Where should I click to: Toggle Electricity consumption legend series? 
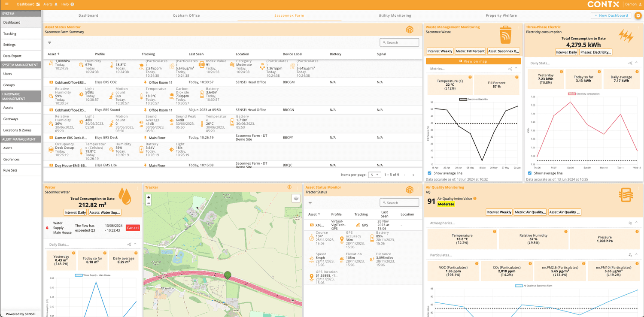581,94
